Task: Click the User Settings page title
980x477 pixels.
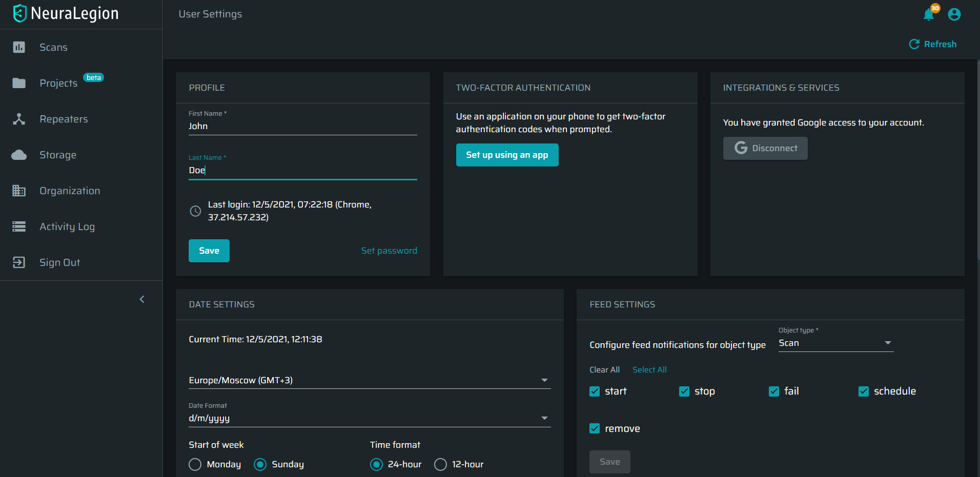Action: pyautogui.click(x=210, y=14)
